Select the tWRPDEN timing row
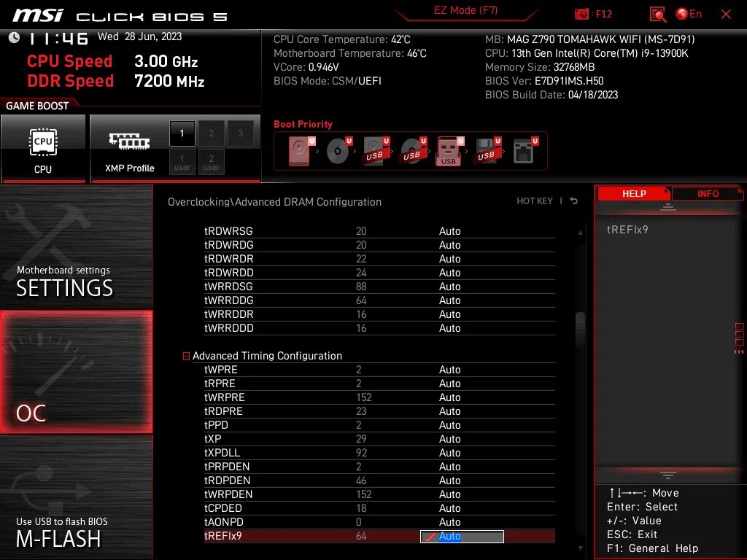This screenshot has height=560, width=747. tap(379, 494)
